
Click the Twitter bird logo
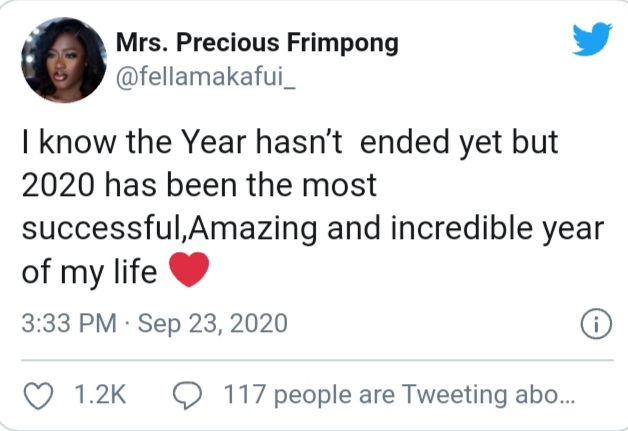[591, 41]
